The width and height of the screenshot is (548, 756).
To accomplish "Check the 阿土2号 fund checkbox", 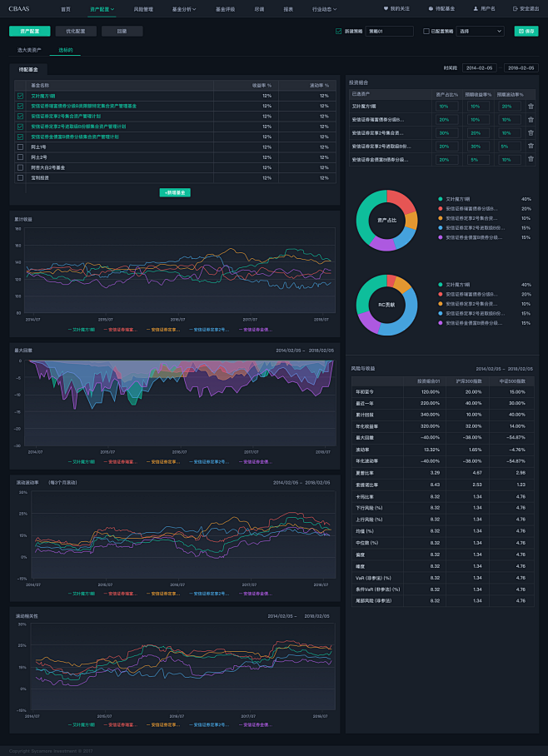I will click(20, 157).
